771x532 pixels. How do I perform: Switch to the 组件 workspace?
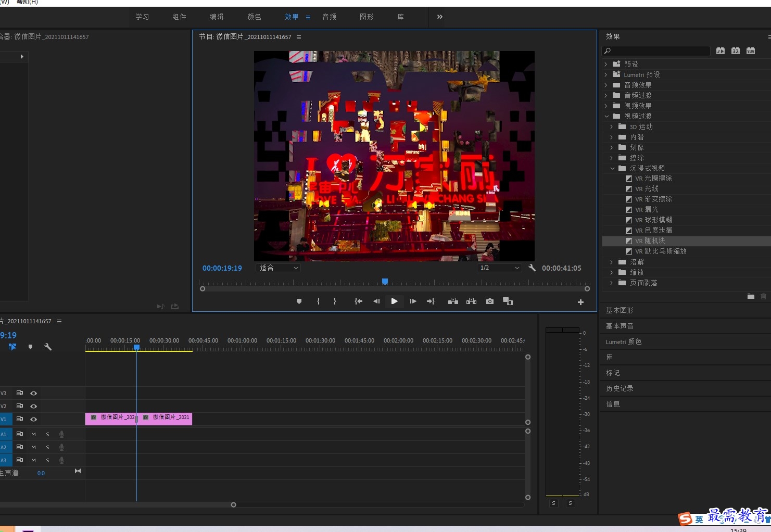(179, 17)
